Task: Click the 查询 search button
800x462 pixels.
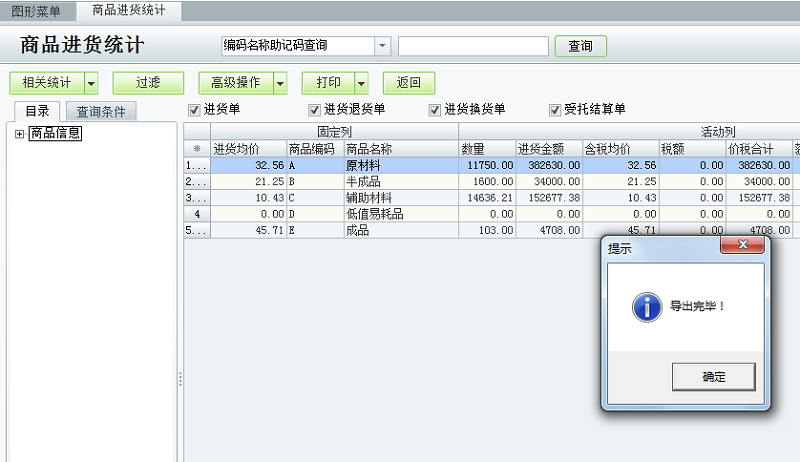Action: tap(581, 46)
